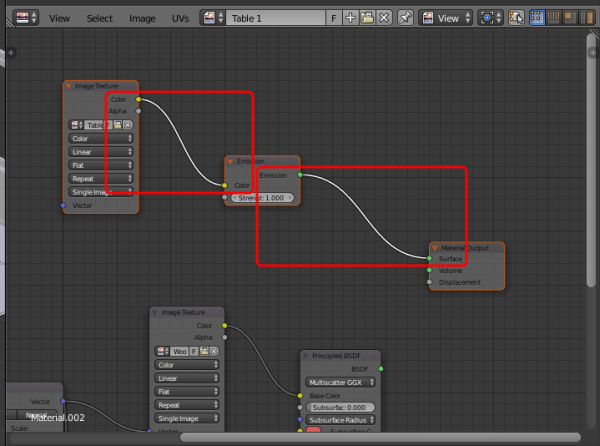The width and height of the screenshot is (600, 446).
Task: Click Emission node Color input socket
Action: click(225, 186)
